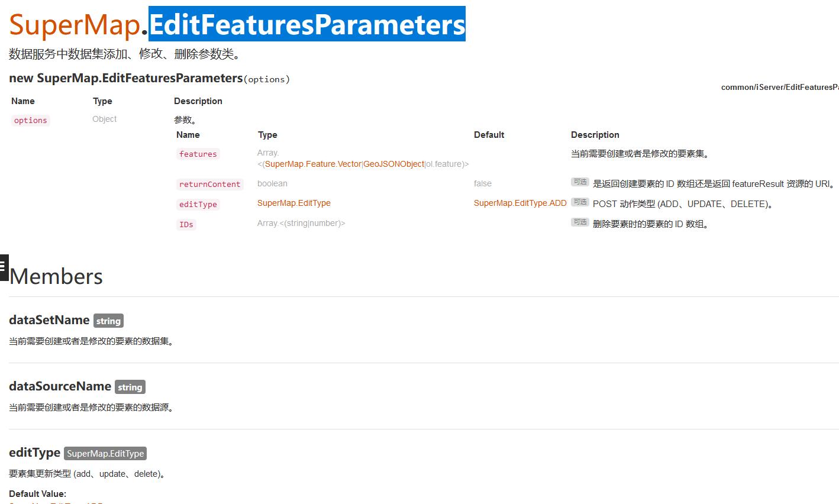This screenshot has width=839, height=504.
Task: Click the string badge beside dataSetName
Action: pyautogui.click(x=108, y=321)
